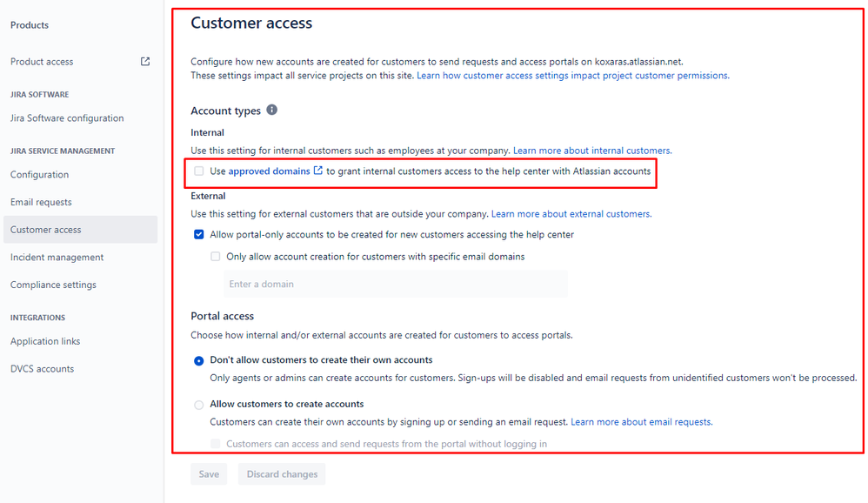Check restriction to specific email domains
Image resolution: width=868 pixels, height=503 pixels.
(x=215, y=256)
